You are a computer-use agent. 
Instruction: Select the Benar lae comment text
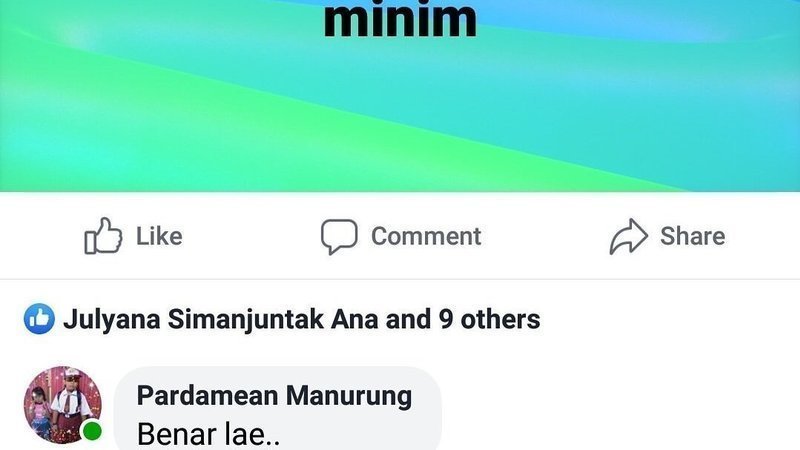pyautogui.click(x=208, y=435)
